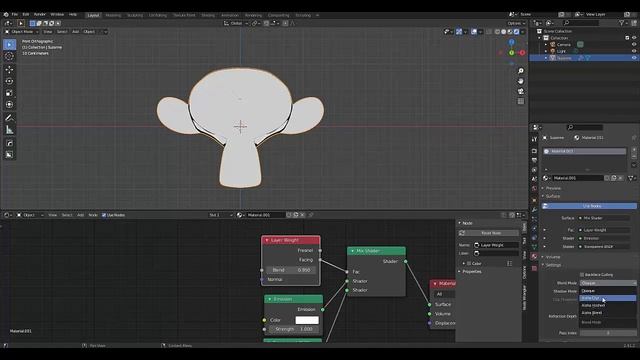Click the viewport pan hand icon
This screenshot has height=360, width=640.
[521, 81]
